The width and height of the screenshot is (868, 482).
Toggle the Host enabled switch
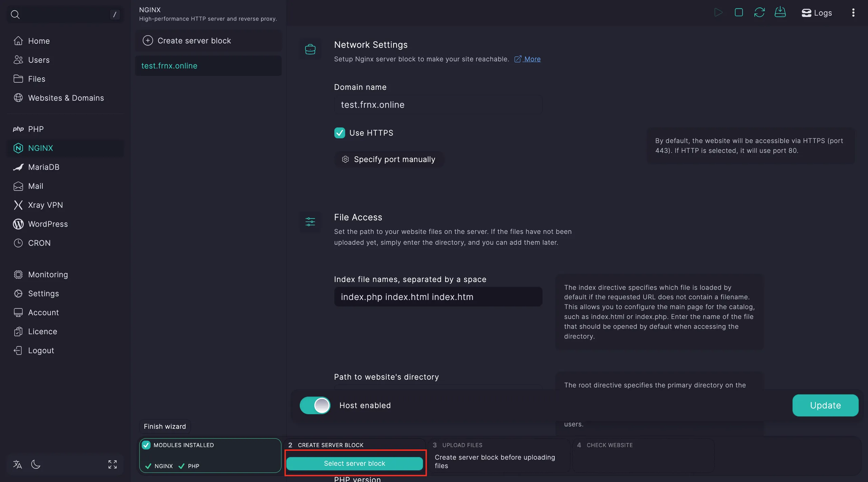(315, 405)
